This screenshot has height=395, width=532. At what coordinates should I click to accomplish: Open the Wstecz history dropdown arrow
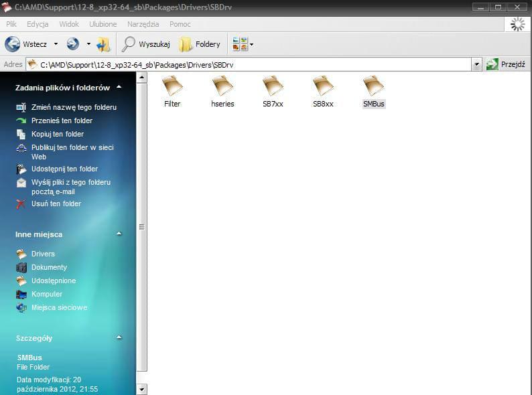pos(56,44)
